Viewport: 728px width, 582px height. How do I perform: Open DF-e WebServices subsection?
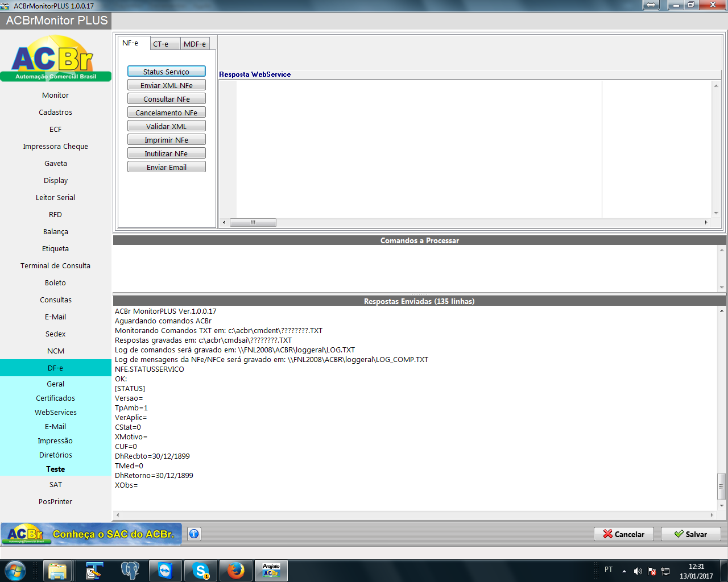[56, 412]
